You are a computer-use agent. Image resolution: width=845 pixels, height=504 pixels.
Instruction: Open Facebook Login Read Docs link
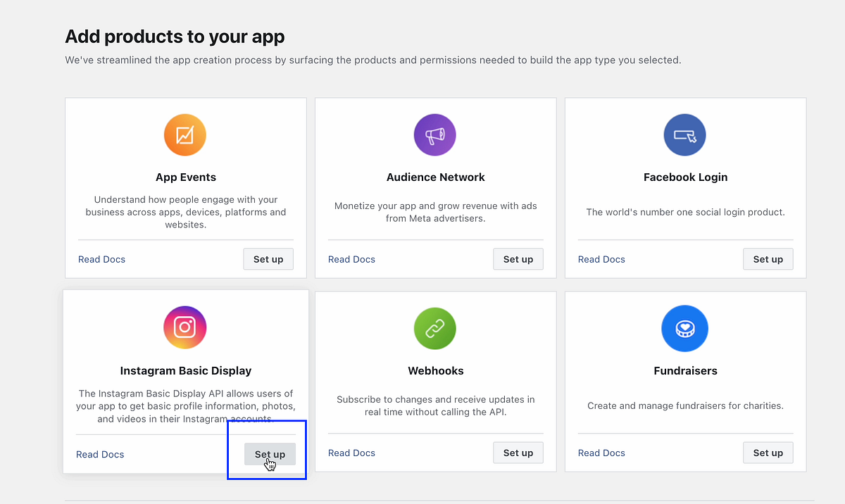tap(601, 259)
